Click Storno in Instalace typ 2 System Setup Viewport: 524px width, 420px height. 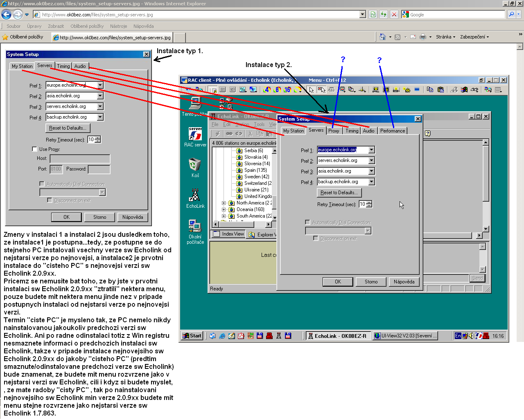371,282
